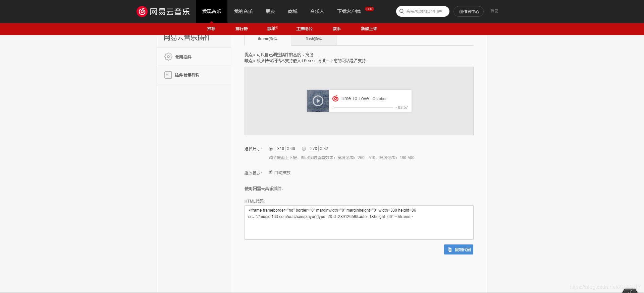Click the 310 width input box
The width and height of the screenshot is (644, 293).
tap(280, 149)
